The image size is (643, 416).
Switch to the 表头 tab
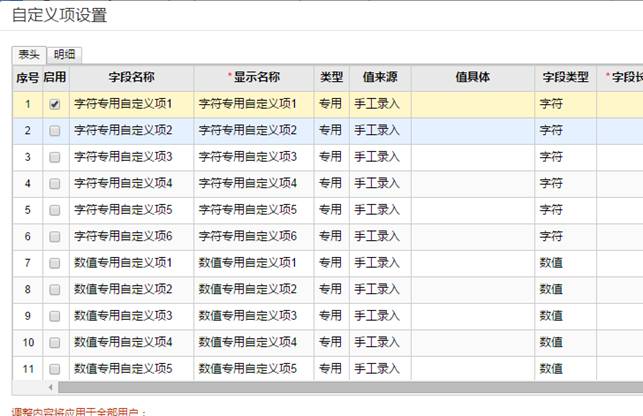coord(30,55)
